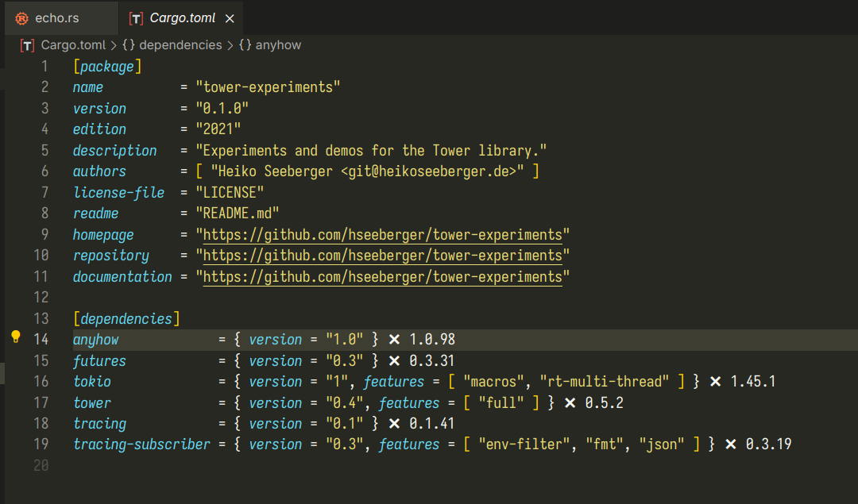Open the homepage GitHub URL link
Screen dimensions: 858x504
pyautogui.click(x=382, y=234)
